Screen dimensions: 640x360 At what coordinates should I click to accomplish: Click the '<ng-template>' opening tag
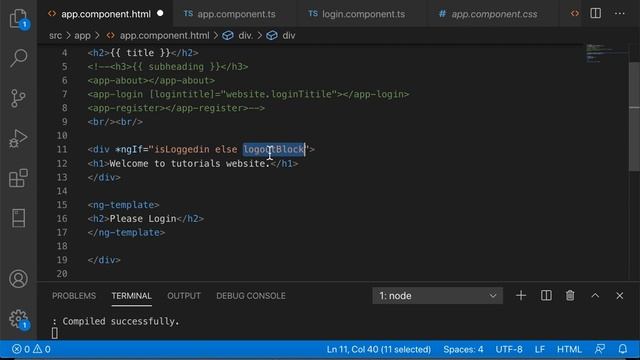point(123,204)
